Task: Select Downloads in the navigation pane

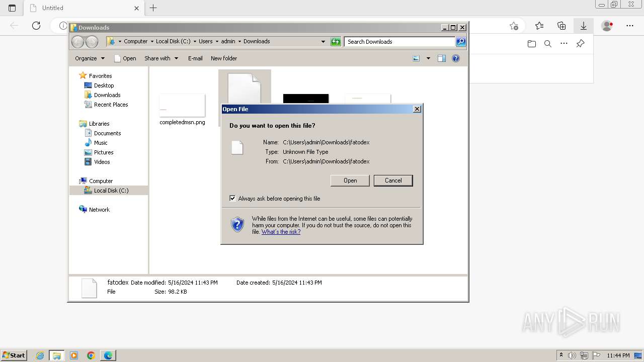Action: coord(107,95)
